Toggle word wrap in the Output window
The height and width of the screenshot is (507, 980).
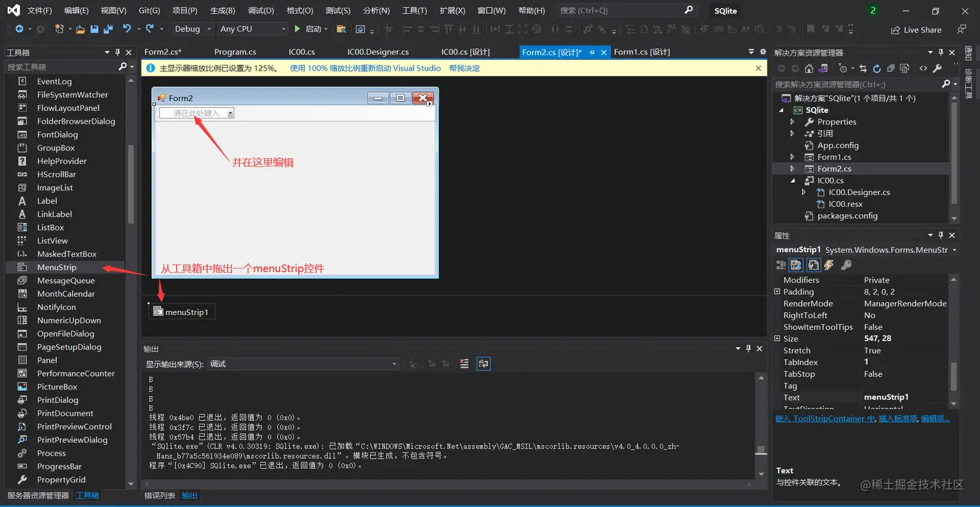pyautogui.click(x=484, y=363)
